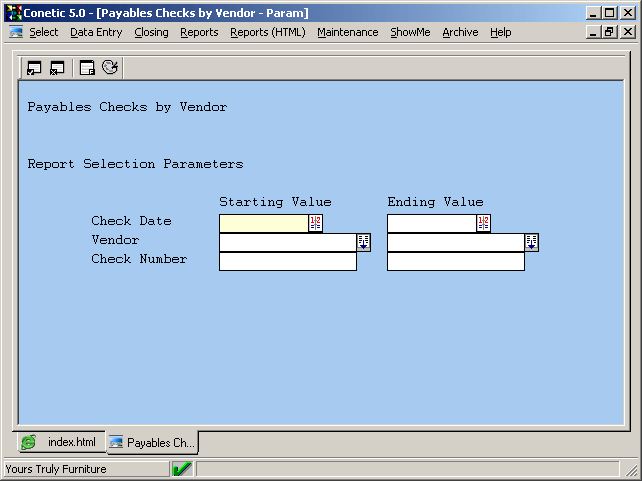Click the window-with-X cancel toolbar icon
Screen dimensions: 642x481
coord(57,68)
